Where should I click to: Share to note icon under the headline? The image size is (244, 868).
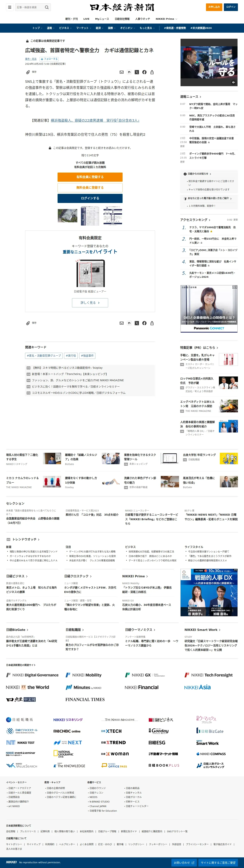(x=129, y=72)
